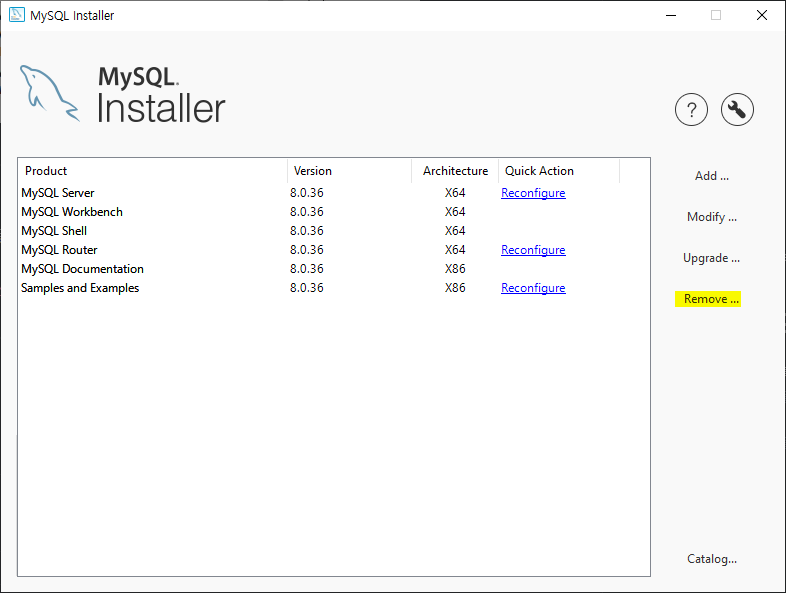Screen dimensions: 786x593
Task: Click X86 architecture of MySQL Documentation
Action: [x=455, y=269]
